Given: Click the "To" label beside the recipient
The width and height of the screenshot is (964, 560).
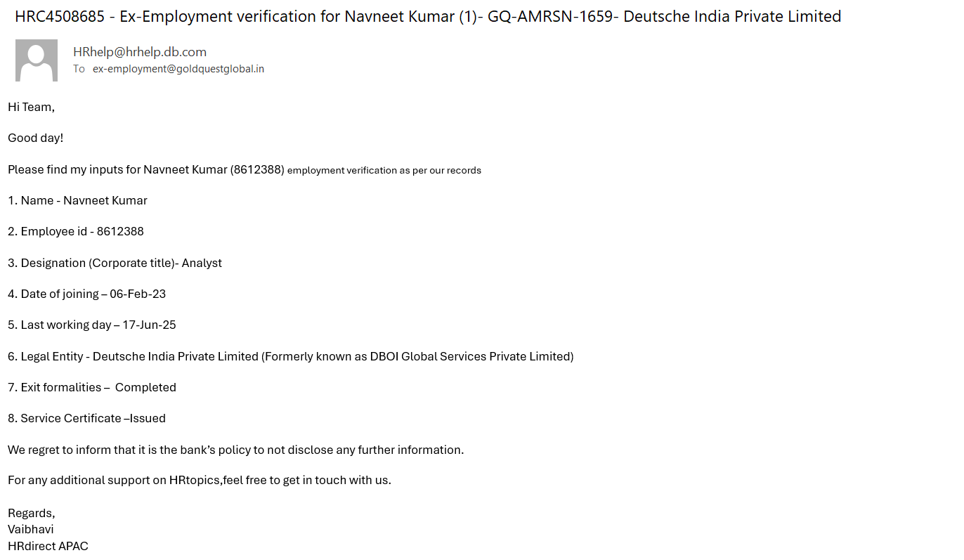Looking at the screenshot, I should click(x=79, y=69).
